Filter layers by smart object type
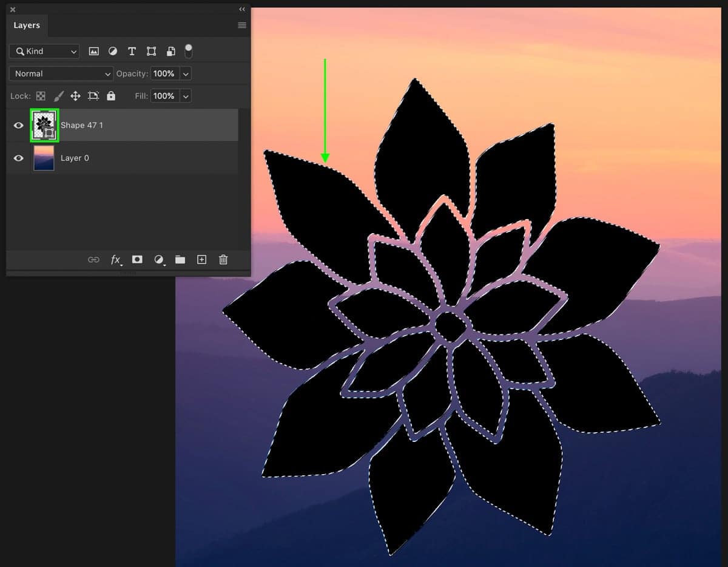This screenshot has height=567, width=728. tap(171, 52)
